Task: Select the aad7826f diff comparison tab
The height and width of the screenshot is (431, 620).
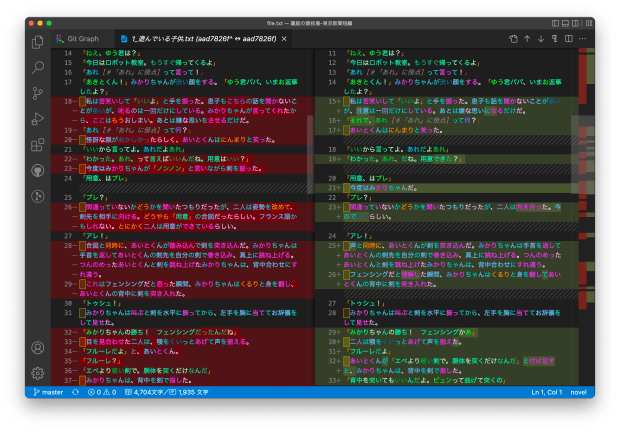Action: point(204,39)
